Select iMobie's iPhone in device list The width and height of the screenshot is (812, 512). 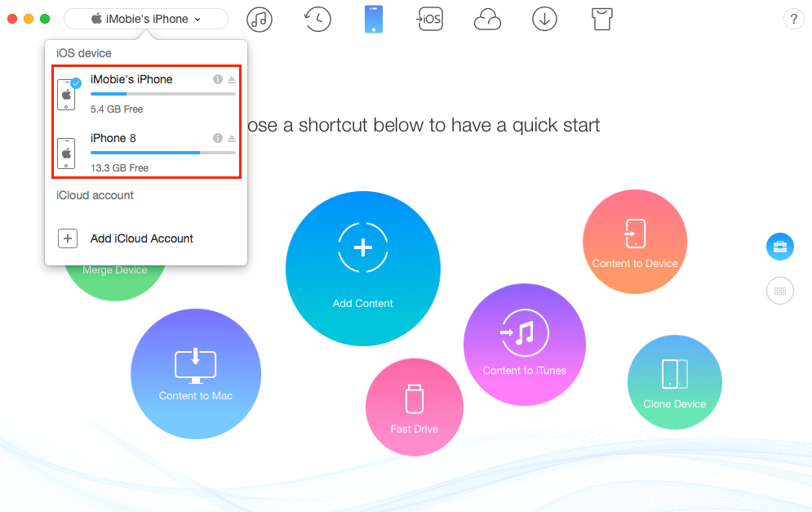pos(147,94)
